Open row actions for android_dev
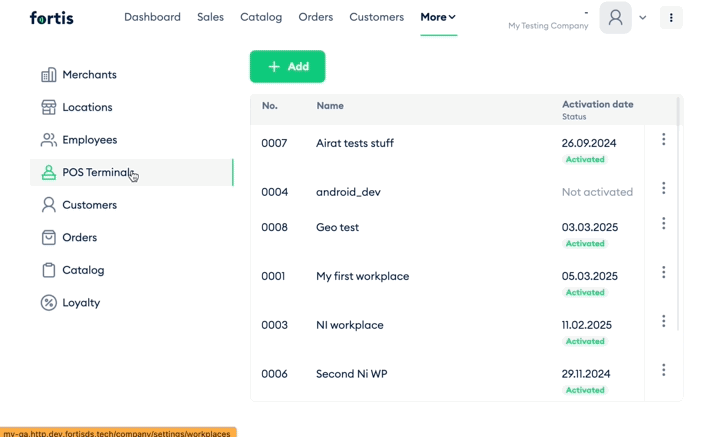 tap(663, 188)
